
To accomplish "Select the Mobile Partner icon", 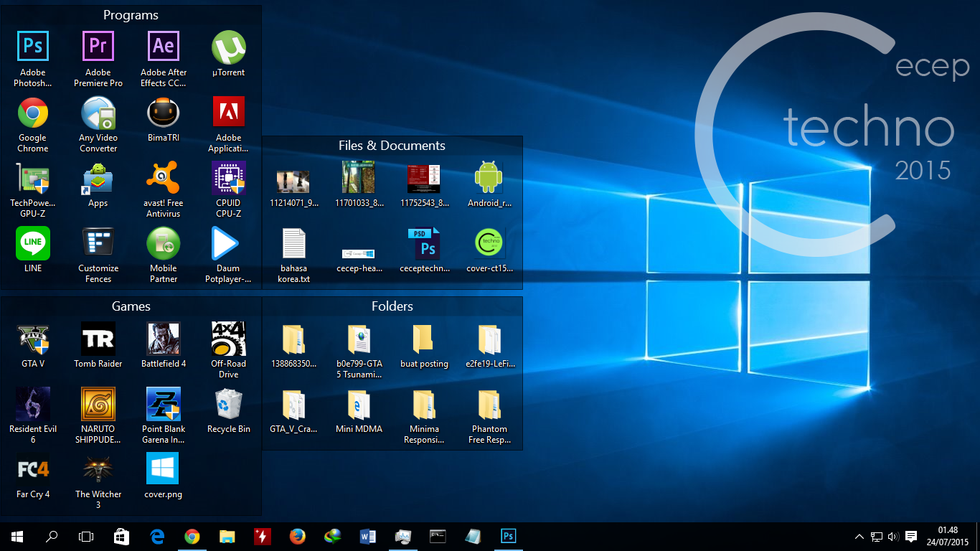I will pyautogui.click(x=164, y=243).
